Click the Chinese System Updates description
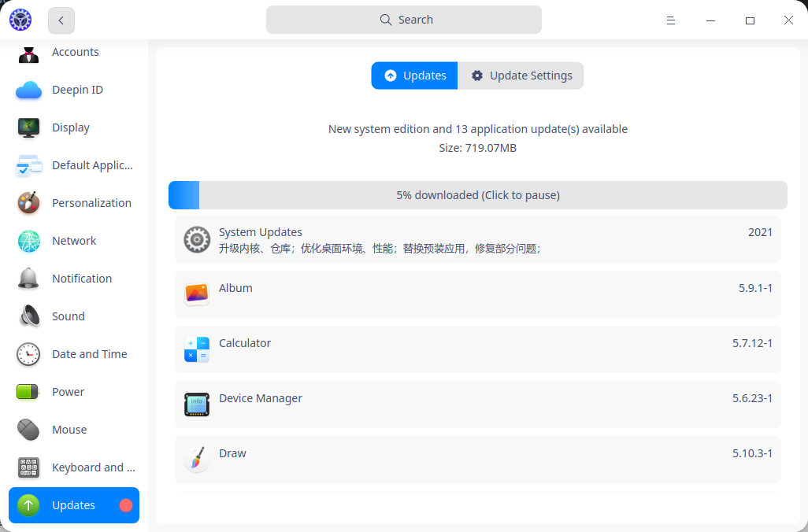 click(380, 249)
